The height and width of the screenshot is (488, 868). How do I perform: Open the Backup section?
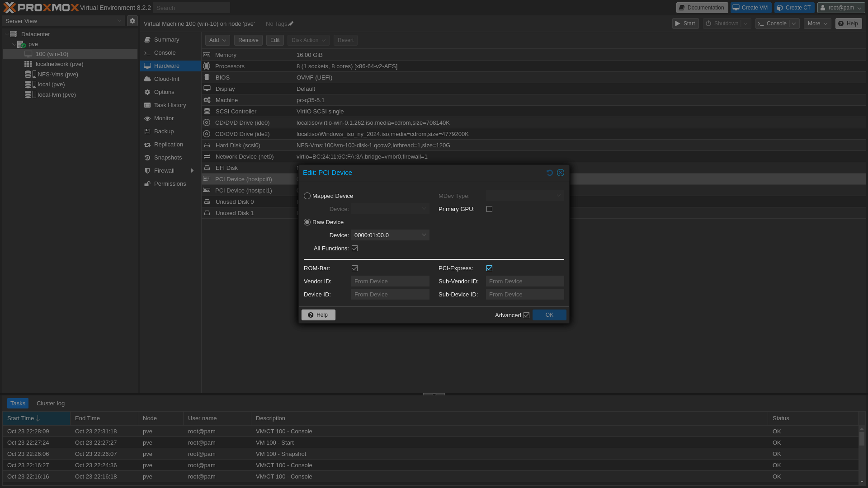(x=170, y=131)
